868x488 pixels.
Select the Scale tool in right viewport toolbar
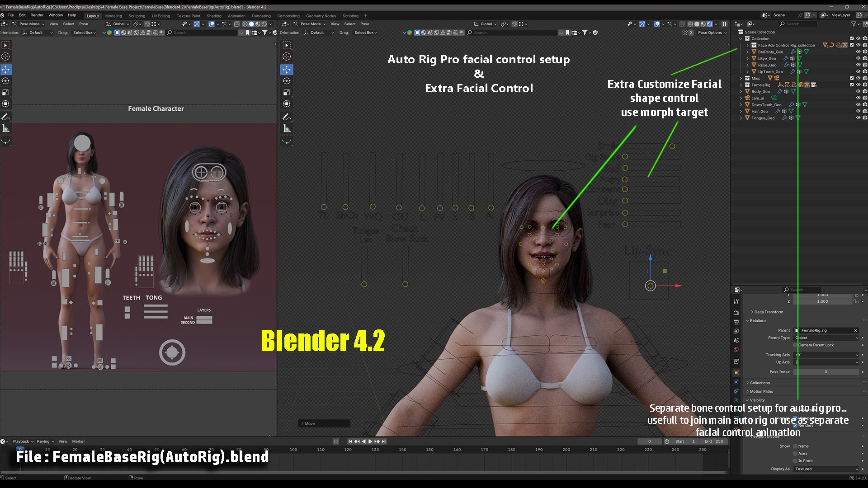[x=287, y=92]
